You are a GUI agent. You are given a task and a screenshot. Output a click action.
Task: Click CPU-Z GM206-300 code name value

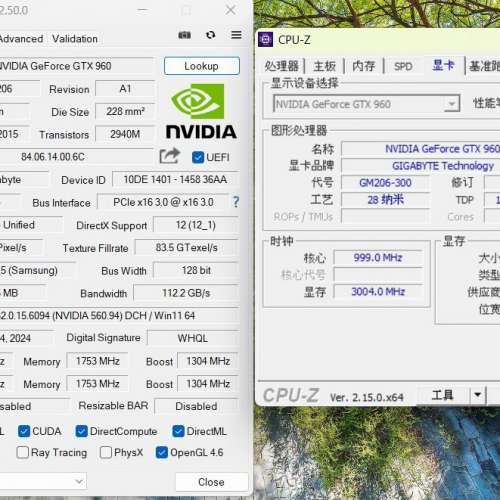pos(385,183)
